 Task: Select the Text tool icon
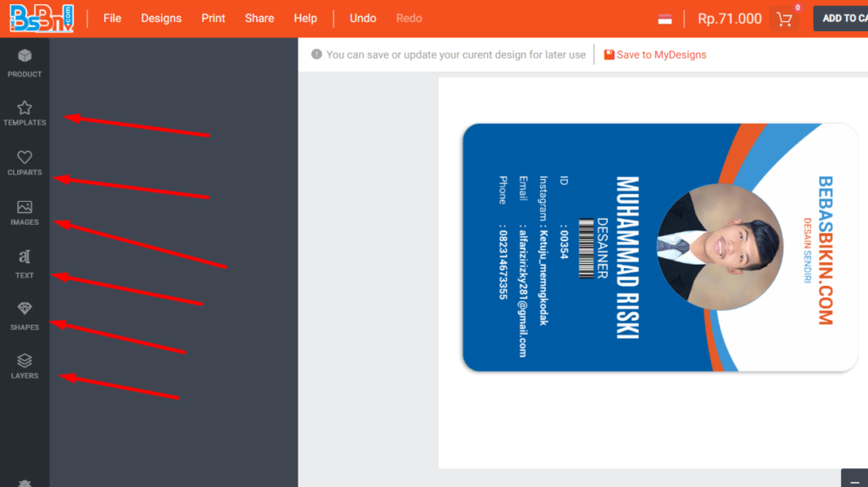pos(25,257)
